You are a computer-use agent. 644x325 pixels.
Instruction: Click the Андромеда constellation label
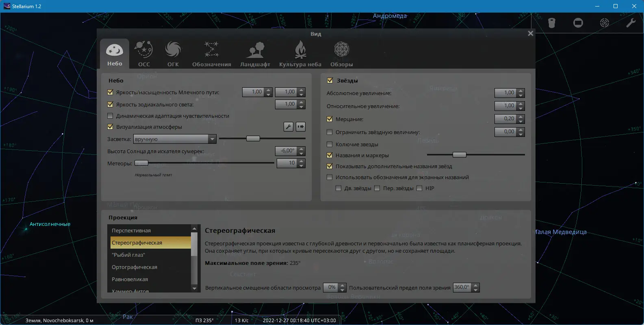click(x=390, y=16)
